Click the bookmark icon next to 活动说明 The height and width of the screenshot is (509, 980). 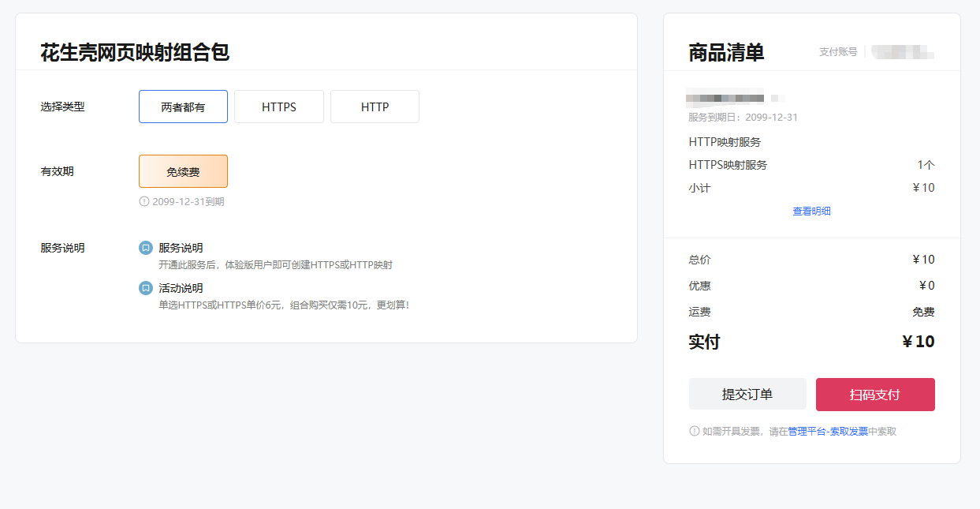click(146, 288)
